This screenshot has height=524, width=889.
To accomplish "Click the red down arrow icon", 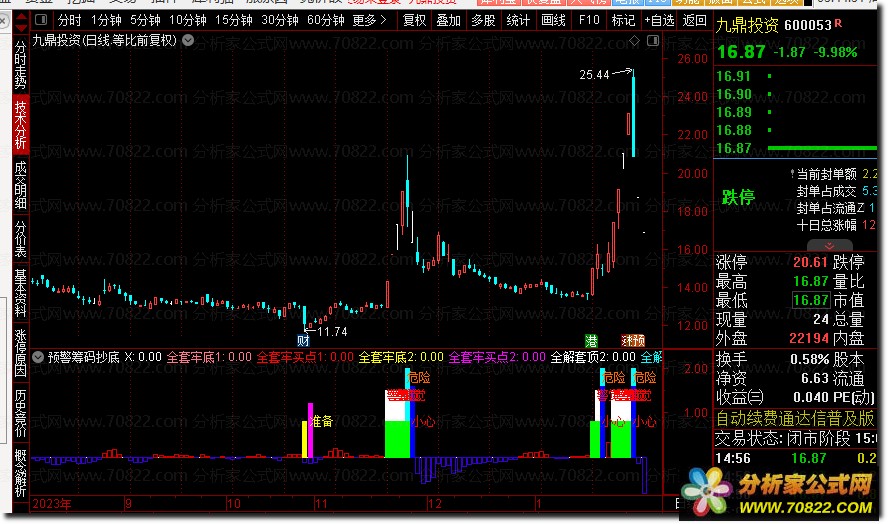I will click(x=21, y=27).
